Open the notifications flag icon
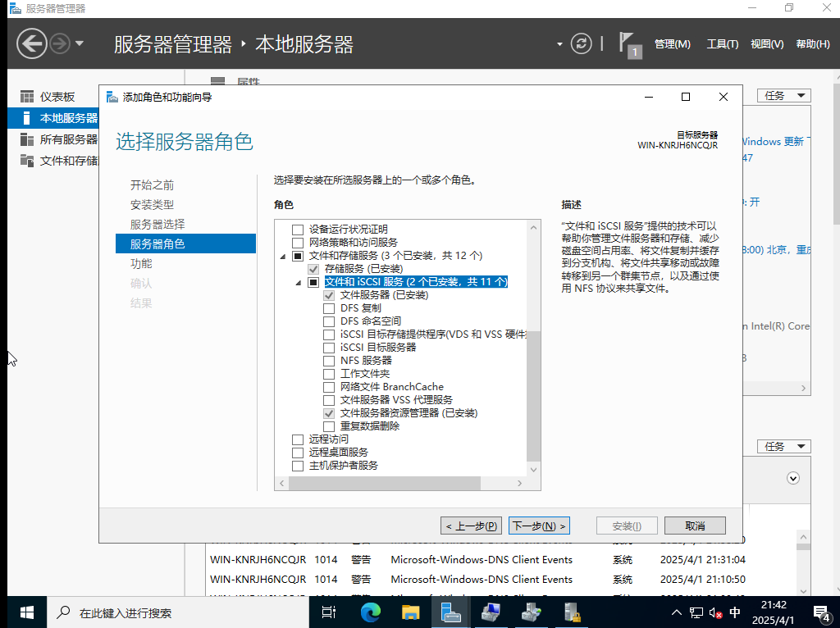 (629, 44)
